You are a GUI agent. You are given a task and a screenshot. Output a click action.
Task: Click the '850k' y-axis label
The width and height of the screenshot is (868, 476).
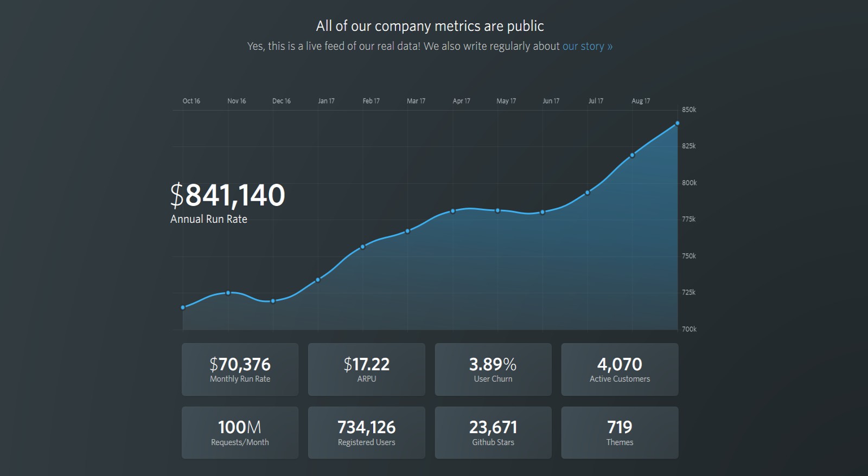point(689,110)
